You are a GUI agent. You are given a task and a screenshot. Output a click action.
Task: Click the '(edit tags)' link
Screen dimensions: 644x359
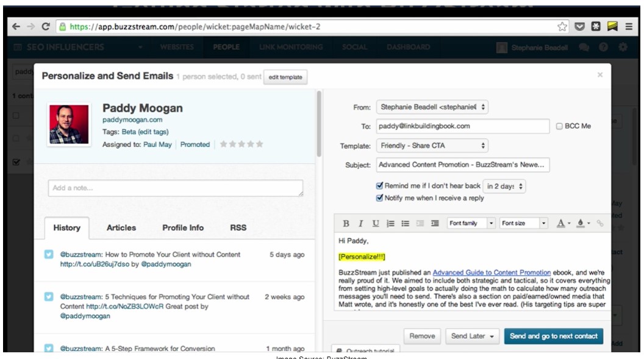point(153,132)
